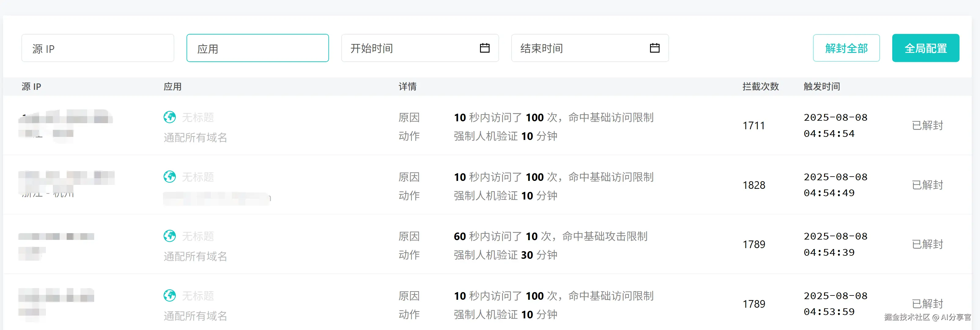Focus the 源 IP search field
Screen dimensions: 980x330
(98, 48)
